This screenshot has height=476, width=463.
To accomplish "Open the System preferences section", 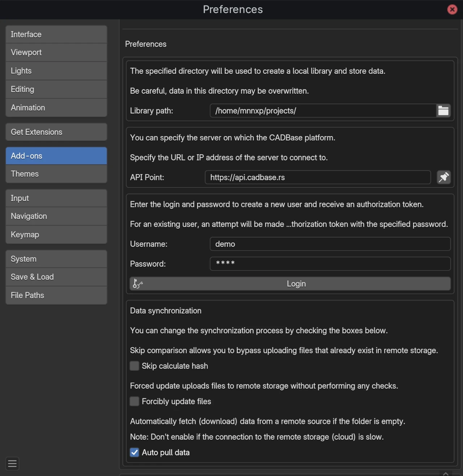I will [56, 258].
